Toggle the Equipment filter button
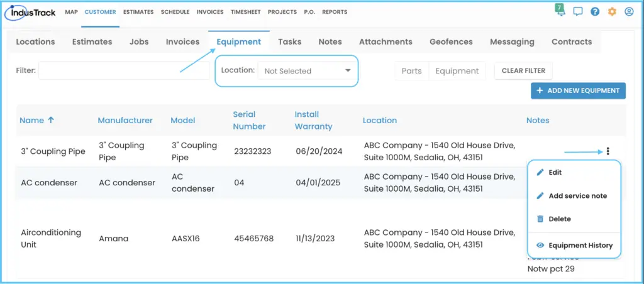Screen dimensions: 644x284 click(457, 71)
